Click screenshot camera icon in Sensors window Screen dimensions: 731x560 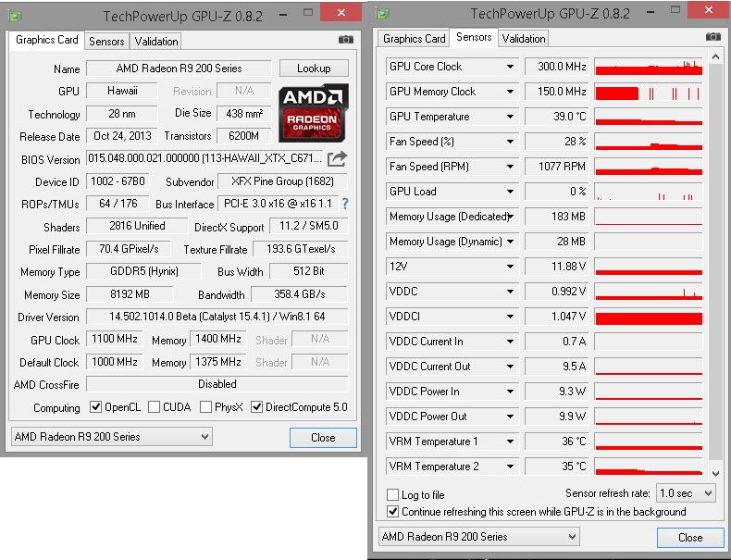(712, 36)
